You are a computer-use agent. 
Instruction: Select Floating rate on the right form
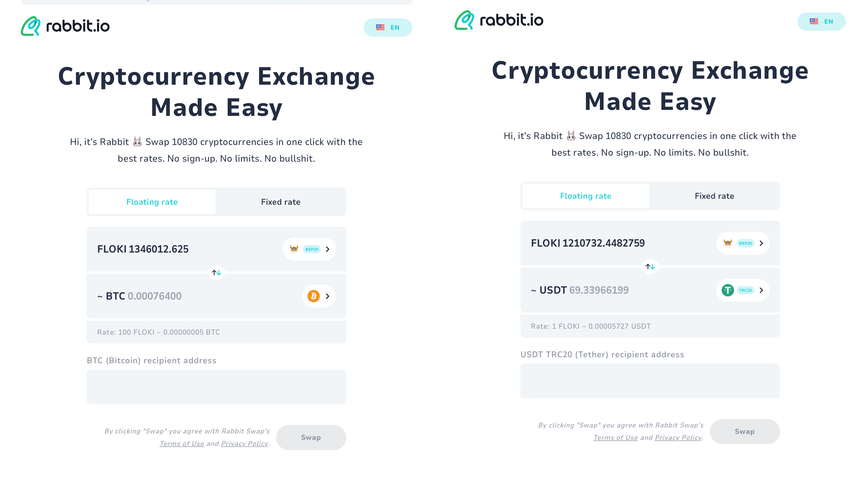pos(585,196)
